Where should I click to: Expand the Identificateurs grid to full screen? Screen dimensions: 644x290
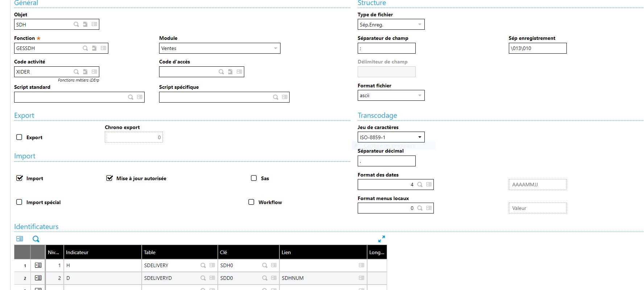tap(381, 239)
